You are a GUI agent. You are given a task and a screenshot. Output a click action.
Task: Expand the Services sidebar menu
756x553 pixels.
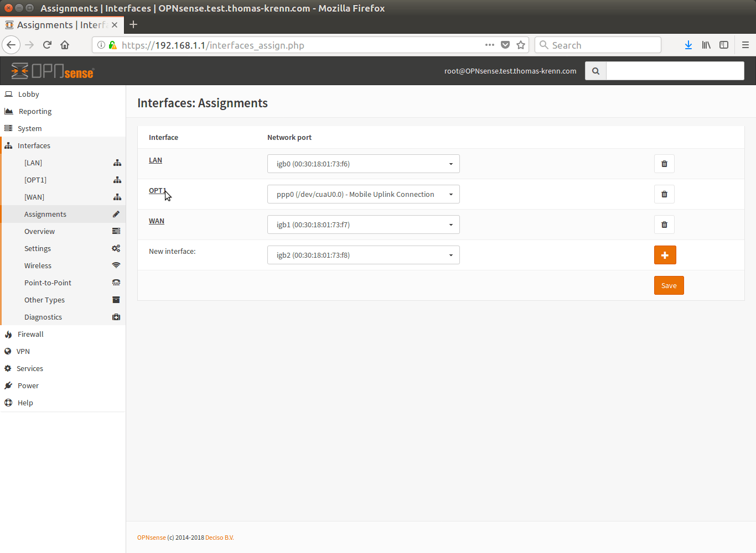pos(30,368)
